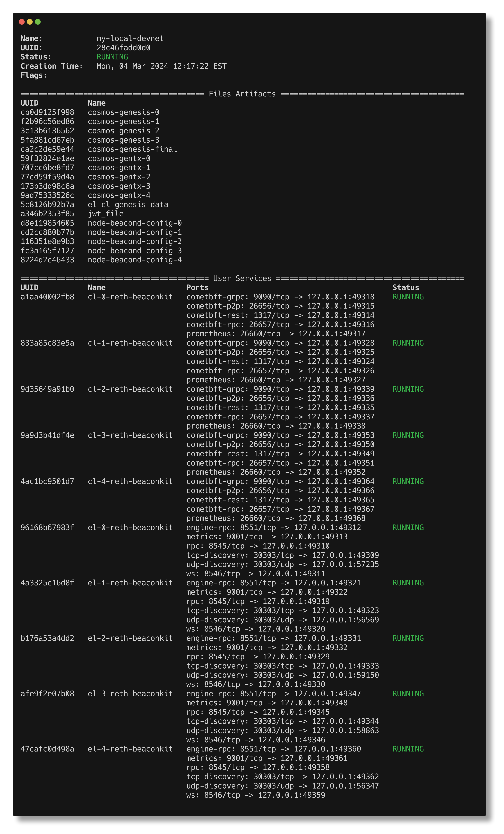
Task: Click metrics port line ending 49332
Action: [267, 647]
